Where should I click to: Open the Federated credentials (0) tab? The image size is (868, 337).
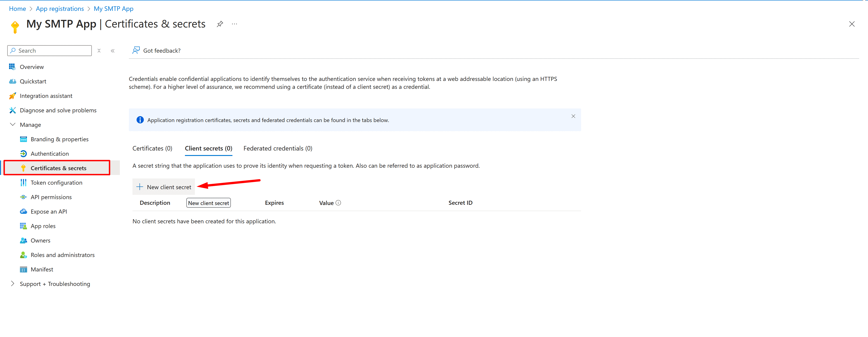[x=278, y=148]
